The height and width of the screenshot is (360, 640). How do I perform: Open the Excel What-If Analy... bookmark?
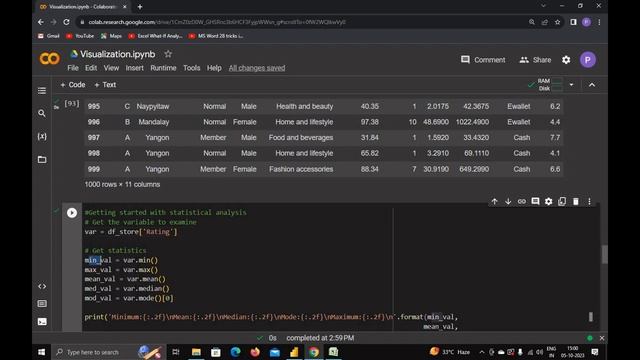tap(155, 36)
